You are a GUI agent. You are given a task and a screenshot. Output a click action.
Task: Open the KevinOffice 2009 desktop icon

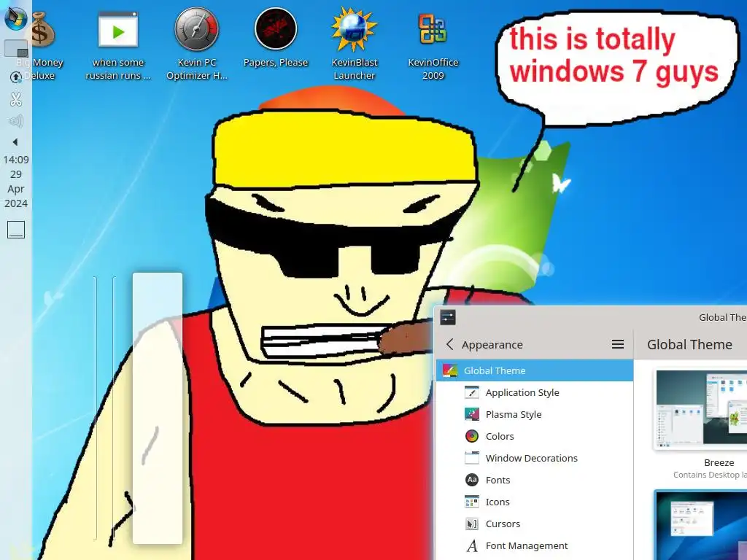(x=433, y=46)
